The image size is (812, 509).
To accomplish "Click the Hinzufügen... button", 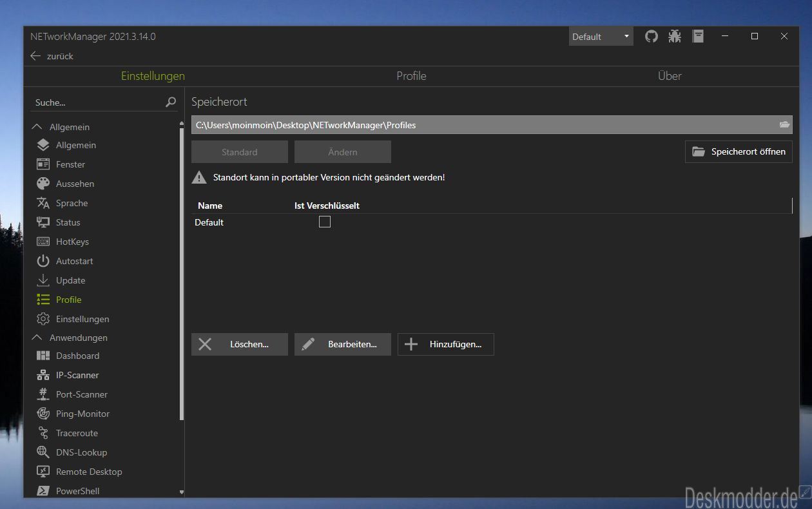I will pos(446,344).
